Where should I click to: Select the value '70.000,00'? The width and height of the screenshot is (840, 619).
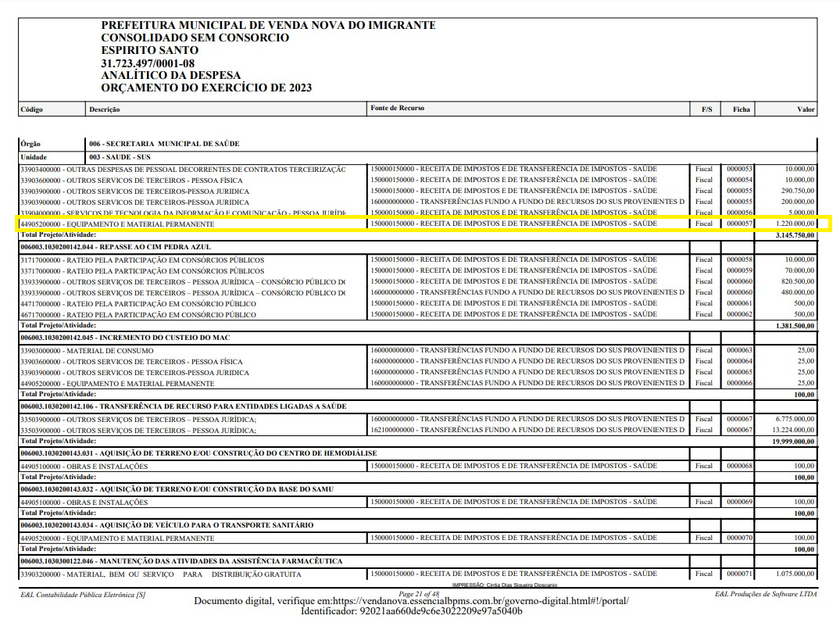click(800, 270)
